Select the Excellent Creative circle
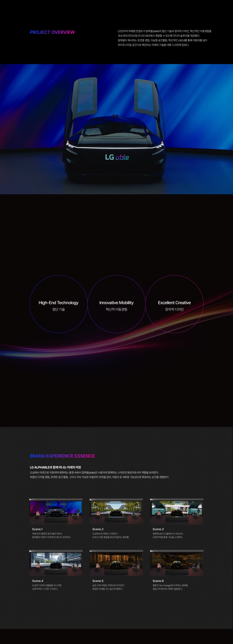 click(x=175, y=304)
